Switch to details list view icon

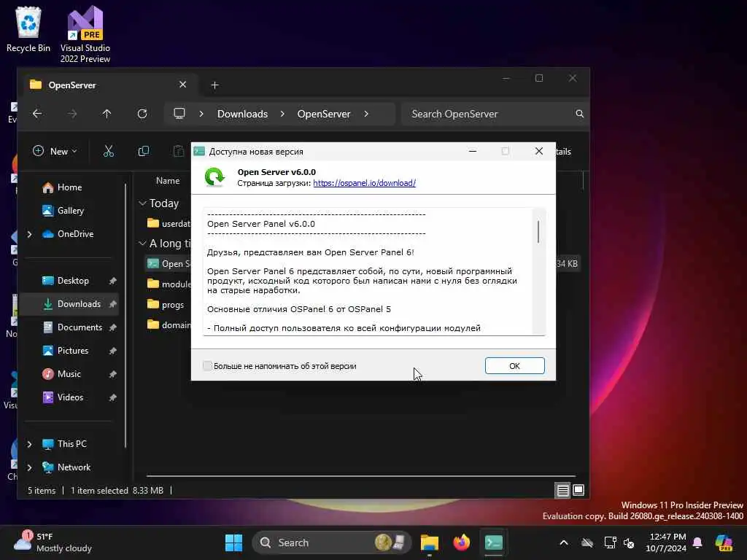(x=562, y=490)
